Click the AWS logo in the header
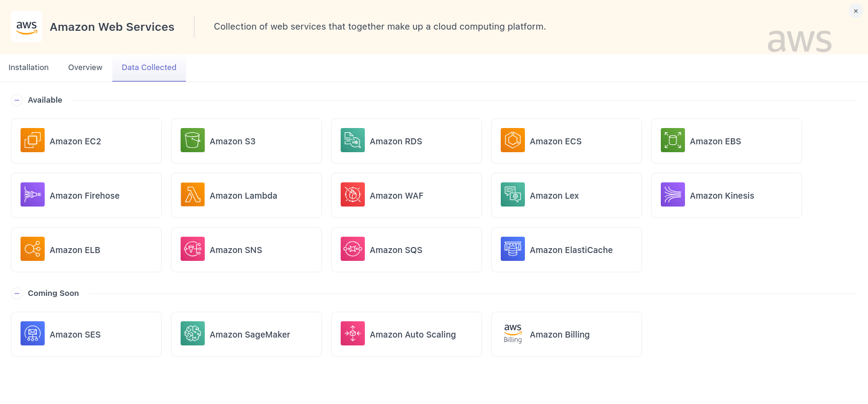Screen dimensions: 868x404 click(27, 26)
